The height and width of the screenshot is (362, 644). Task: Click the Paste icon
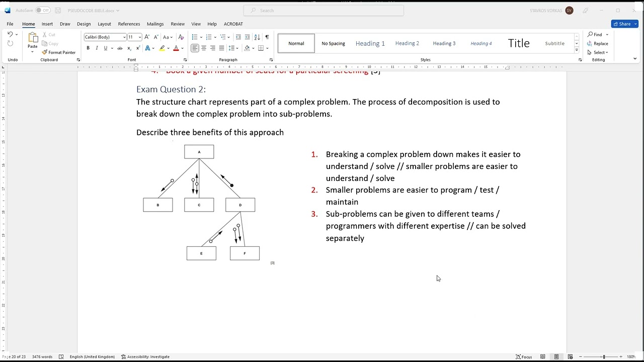click(33, 38)
